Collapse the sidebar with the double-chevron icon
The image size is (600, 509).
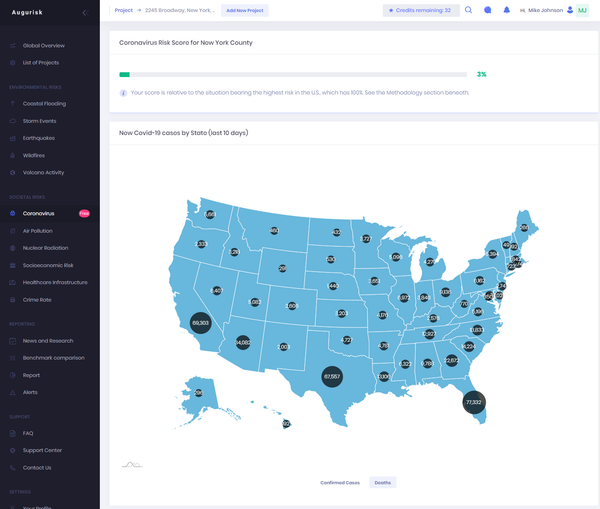point(85,13)
